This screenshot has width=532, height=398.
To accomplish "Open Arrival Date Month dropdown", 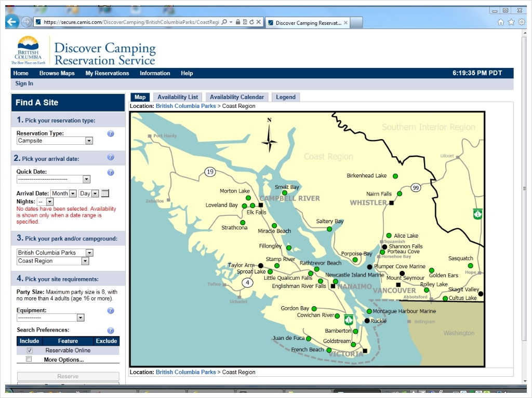I will click(x=63, y=193).
